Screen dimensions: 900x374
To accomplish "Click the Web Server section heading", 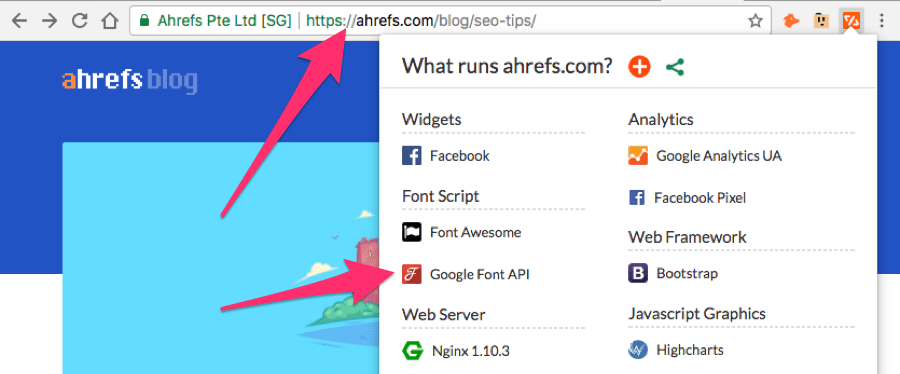I will click(x=444, y=314).
